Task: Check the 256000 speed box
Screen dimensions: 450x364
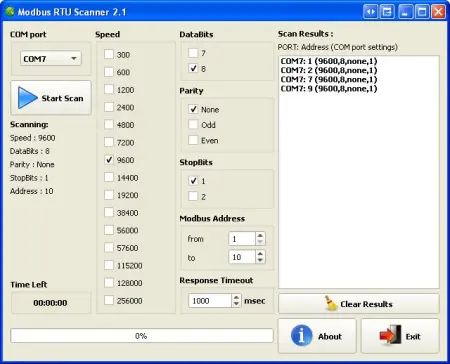Action: pos(109,300)
